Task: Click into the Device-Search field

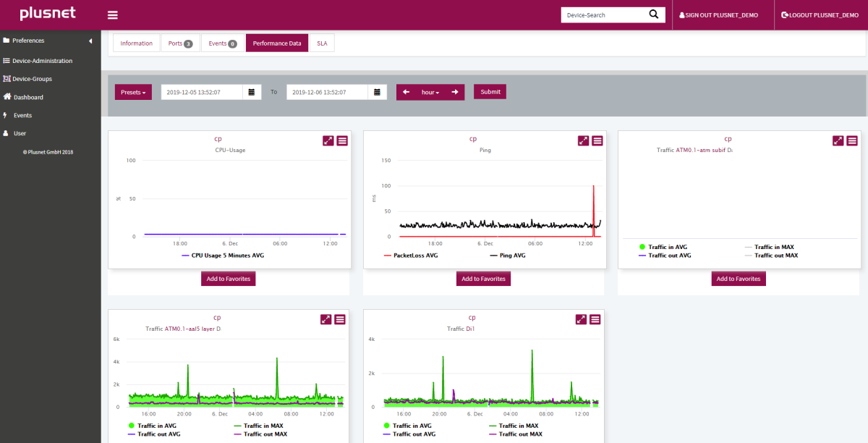Action: (602, 15)
